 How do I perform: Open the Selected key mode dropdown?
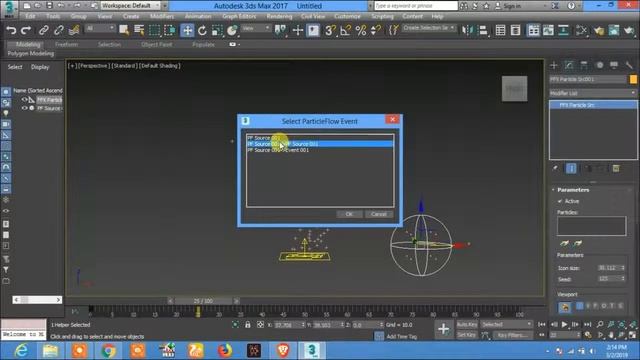[507, 324]
